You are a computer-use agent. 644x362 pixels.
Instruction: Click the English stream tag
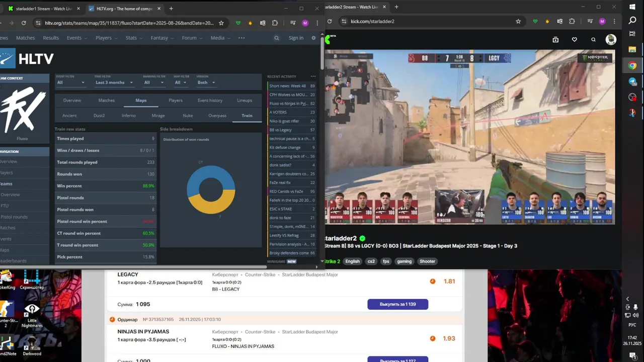pos(352,261)
